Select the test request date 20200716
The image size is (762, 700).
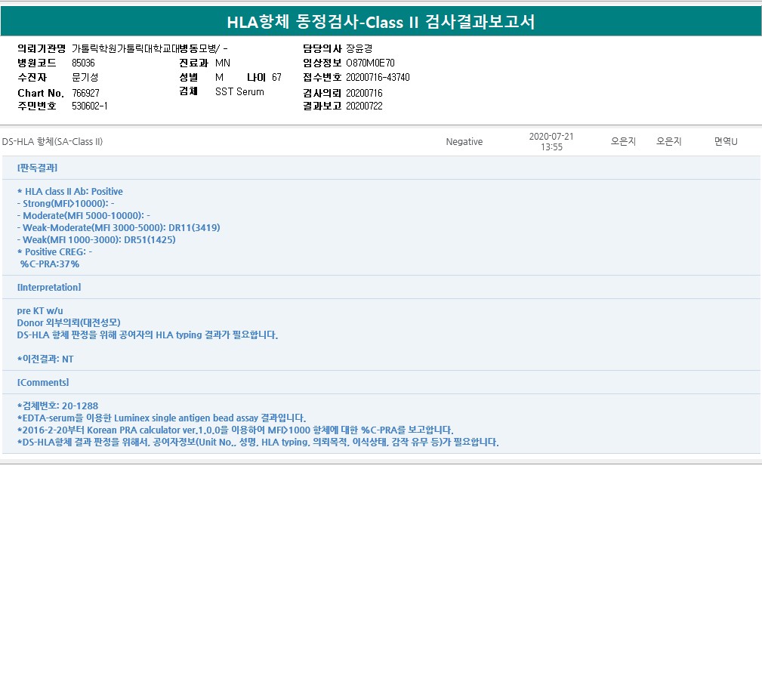click(364, 93)
